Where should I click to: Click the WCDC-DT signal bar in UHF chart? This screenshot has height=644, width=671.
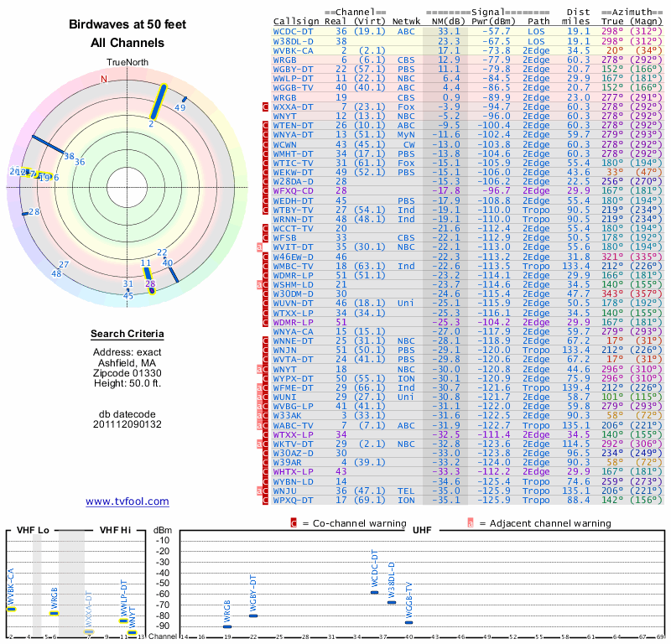pyautogui.click(x=374, y=592)
